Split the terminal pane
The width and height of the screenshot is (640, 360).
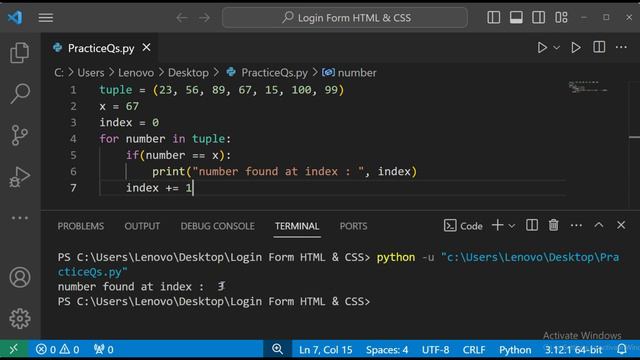(x=531, y=225)
